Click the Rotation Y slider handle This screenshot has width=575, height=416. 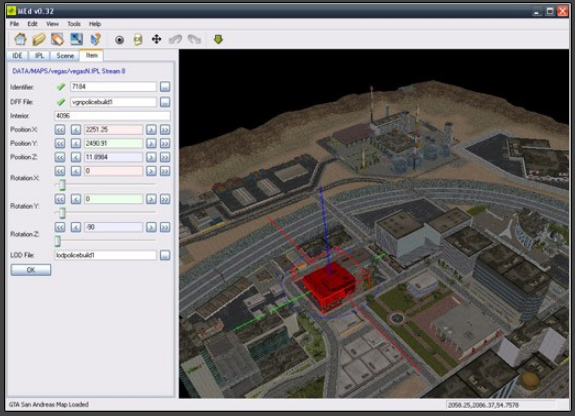click(62, 213)
